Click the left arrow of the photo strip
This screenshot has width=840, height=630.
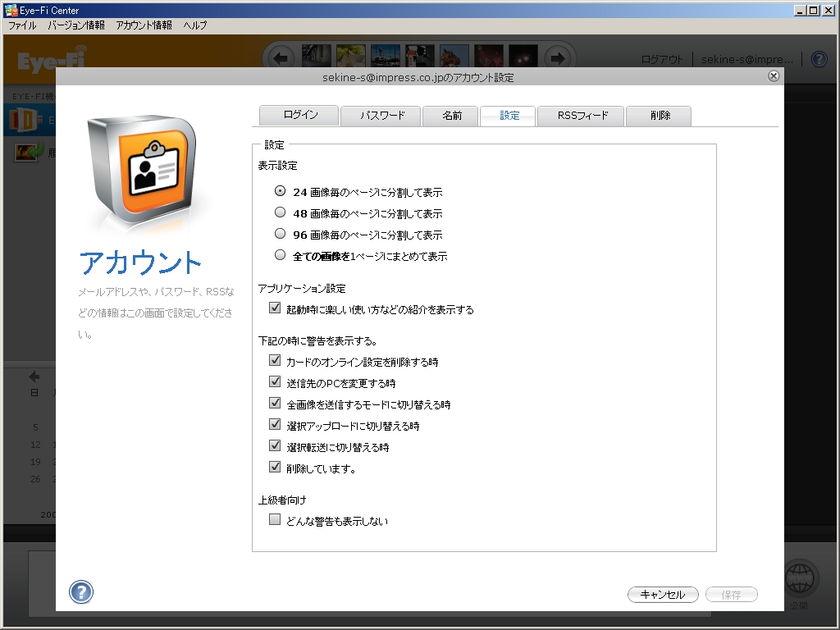(x=281, y=58)
